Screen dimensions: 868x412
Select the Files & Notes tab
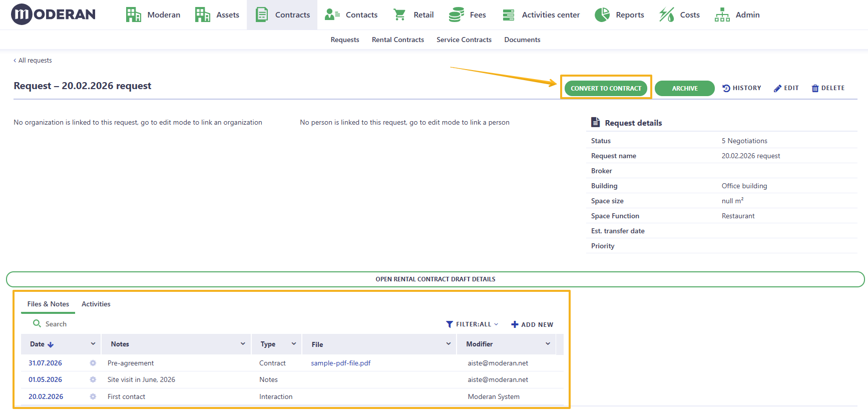coord(48,304)
